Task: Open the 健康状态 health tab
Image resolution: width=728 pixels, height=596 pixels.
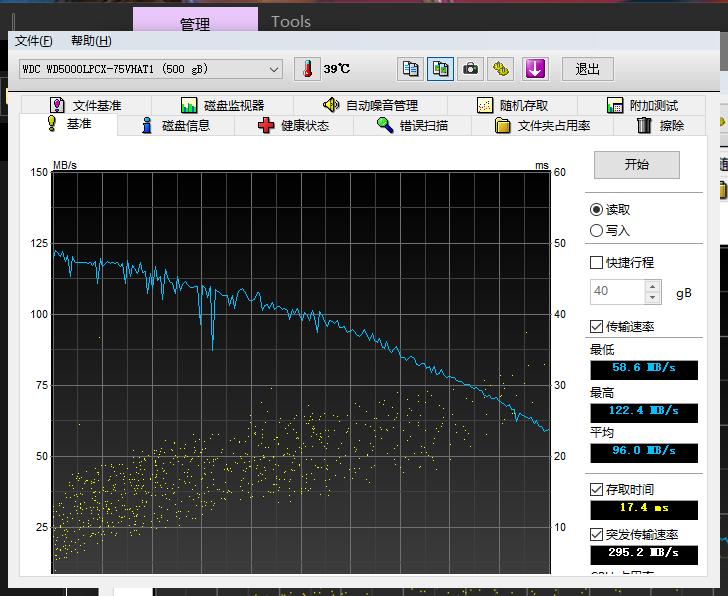Action: click(x=293, y=126)
